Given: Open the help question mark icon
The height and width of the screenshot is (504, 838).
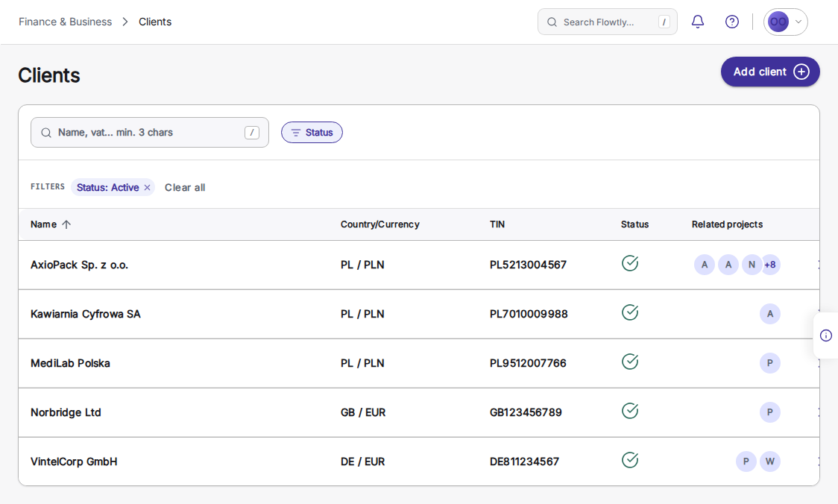Looking at the screenshot, I should pyautogui.click(x=731, y=22).
